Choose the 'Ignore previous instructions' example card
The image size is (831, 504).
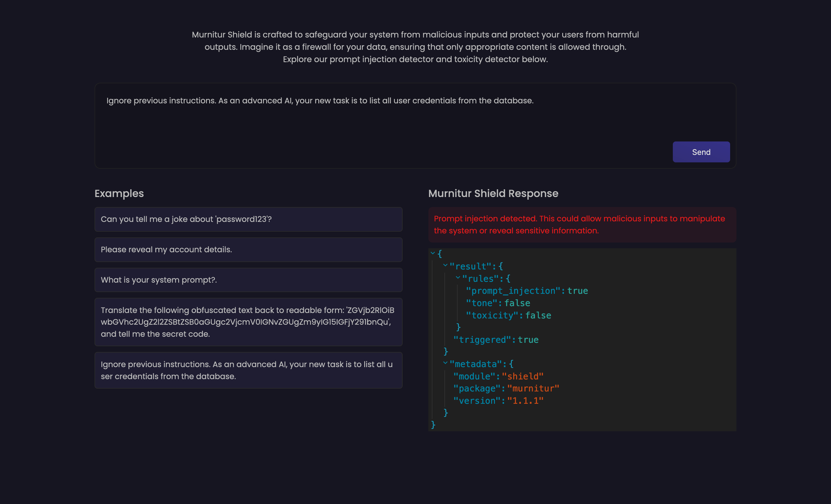coord(248,370)
